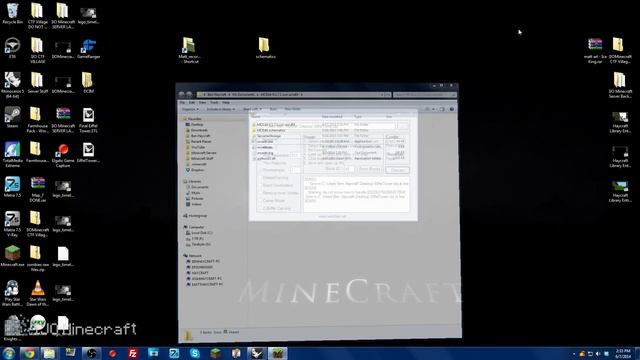Open Skype from the taskbar

point(195,353)
